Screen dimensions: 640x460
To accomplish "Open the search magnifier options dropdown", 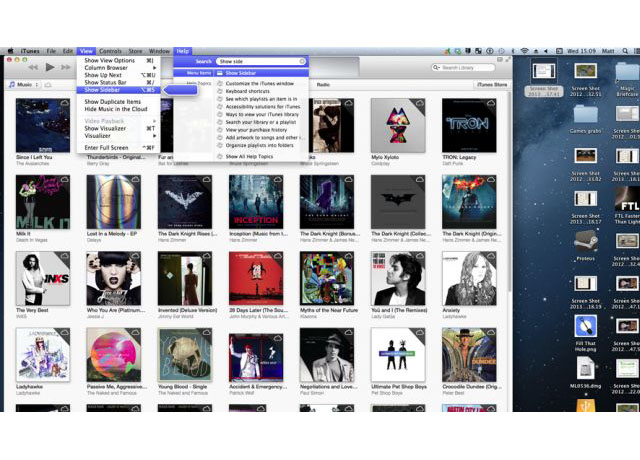I will 436,67.
